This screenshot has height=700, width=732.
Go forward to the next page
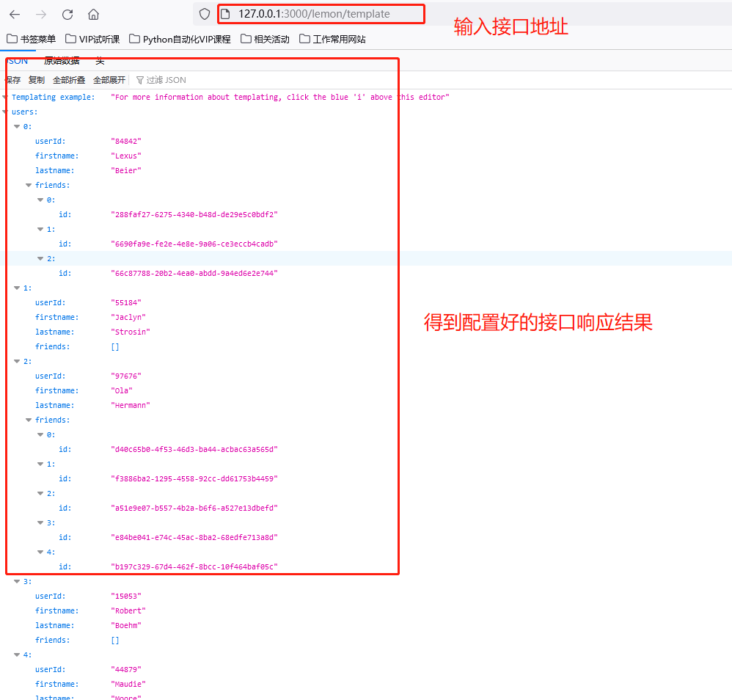[41, 15]
